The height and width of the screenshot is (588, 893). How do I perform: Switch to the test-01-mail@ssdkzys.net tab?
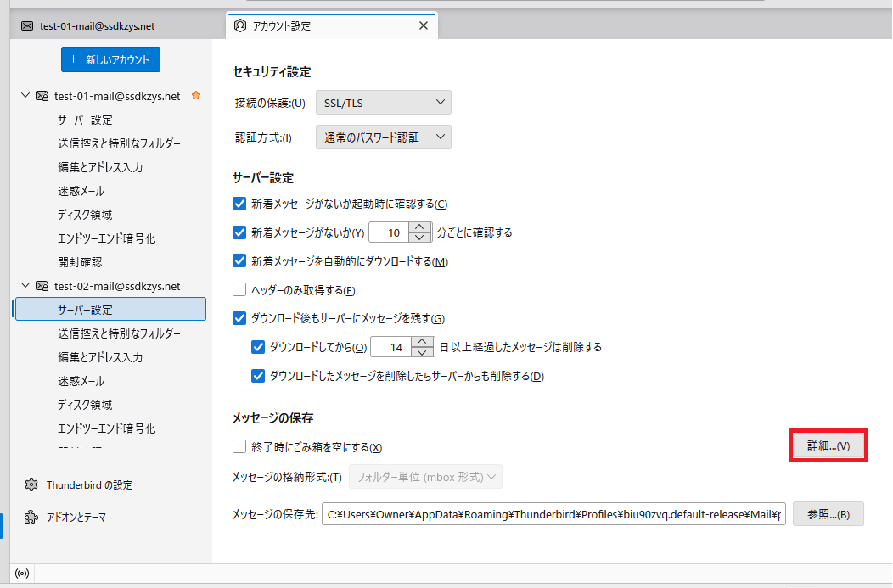[97, 26]
